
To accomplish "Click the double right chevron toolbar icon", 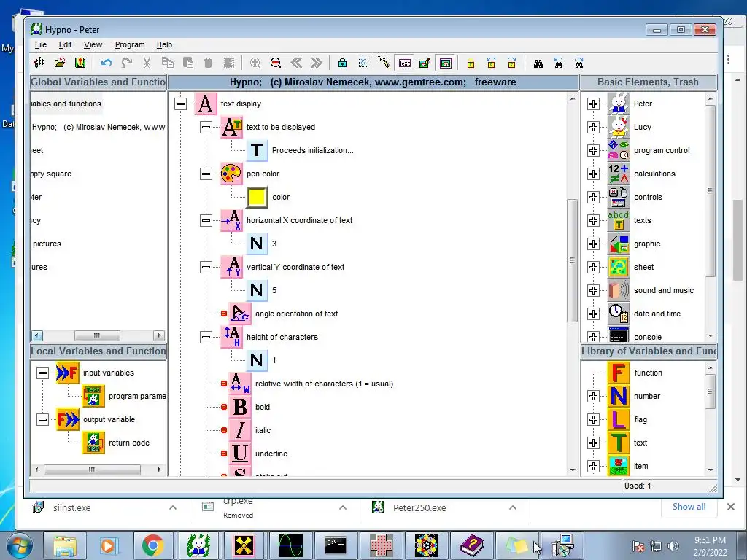I will click(317, 63).
